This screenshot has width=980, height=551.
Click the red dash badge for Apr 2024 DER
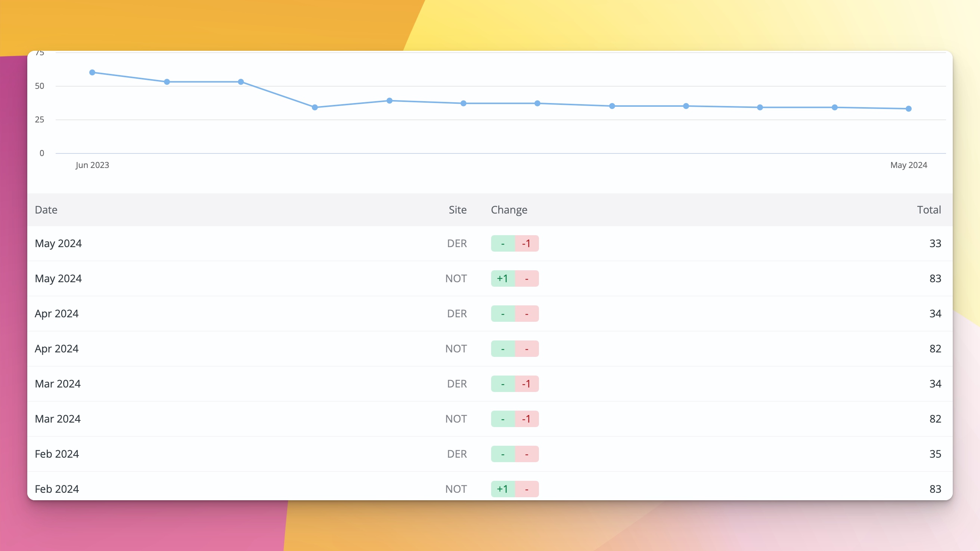[x=527, y=313]
